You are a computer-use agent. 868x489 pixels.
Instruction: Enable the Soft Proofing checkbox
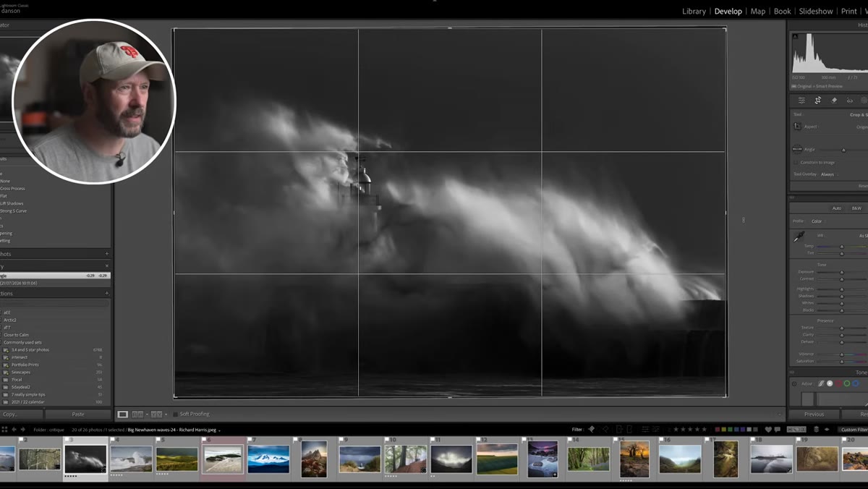[x=176, y=414]
